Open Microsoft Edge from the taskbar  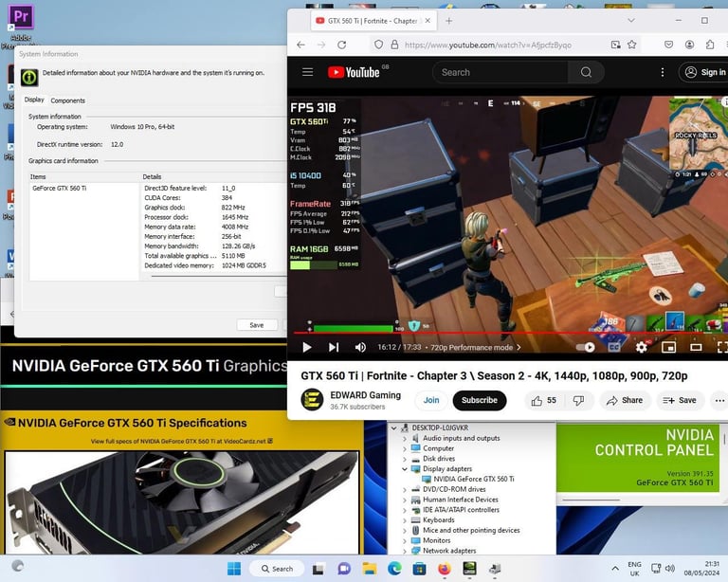394,569
